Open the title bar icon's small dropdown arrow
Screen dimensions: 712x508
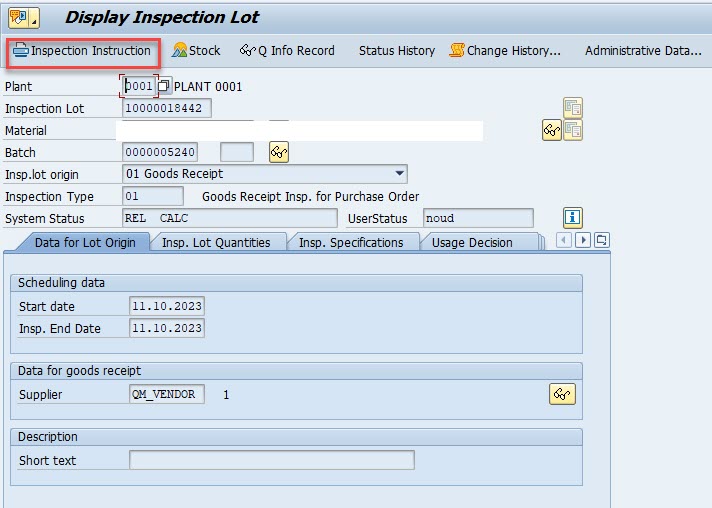click(x=35, y=19)
